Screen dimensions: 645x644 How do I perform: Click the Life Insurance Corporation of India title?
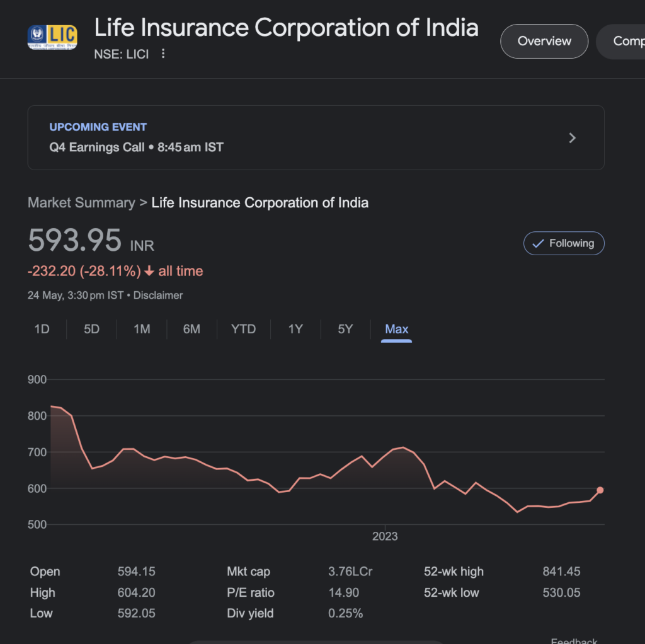pyautogui.click(x=287, y=28)
